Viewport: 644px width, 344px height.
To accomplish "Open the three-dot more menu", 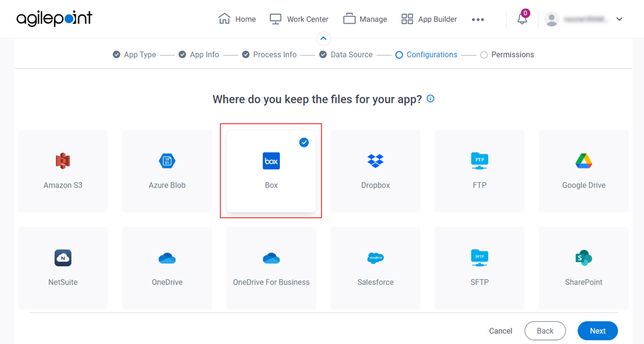I will click(478, 20).
